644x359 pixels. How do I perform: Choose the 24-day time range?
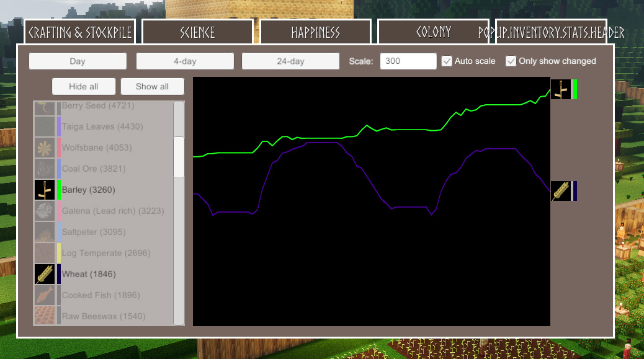[290, 61]
